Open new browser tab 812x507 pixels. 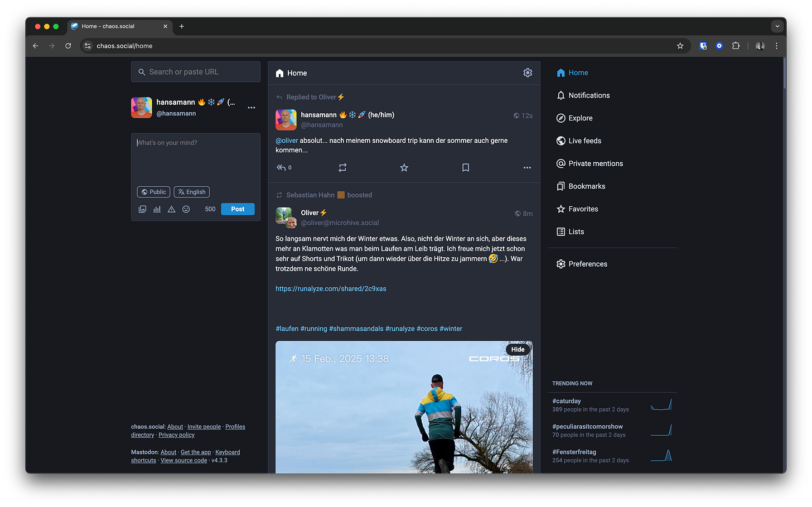[x=182, y=26]
